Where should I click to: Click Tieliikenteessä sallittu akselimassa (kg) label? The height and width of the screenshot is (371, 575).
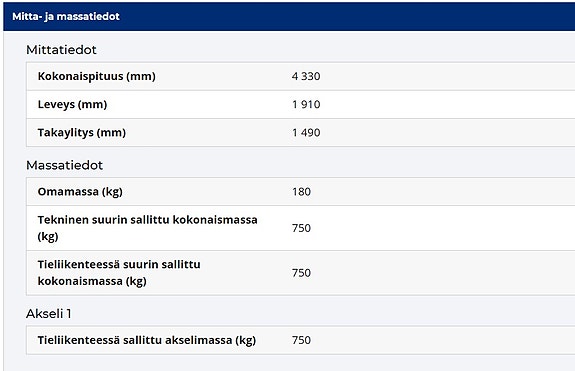click(x=147, y=340)
